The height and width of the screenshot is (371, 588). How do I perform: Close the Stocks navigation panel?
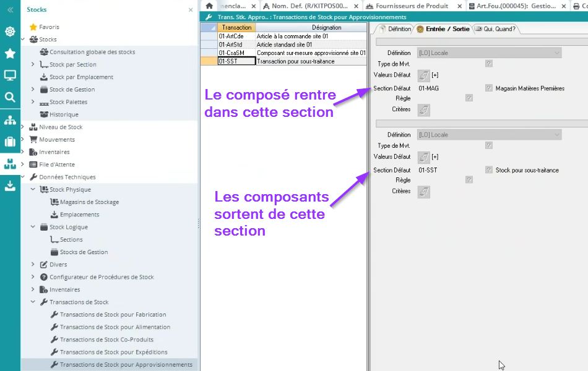coord(191,10)
